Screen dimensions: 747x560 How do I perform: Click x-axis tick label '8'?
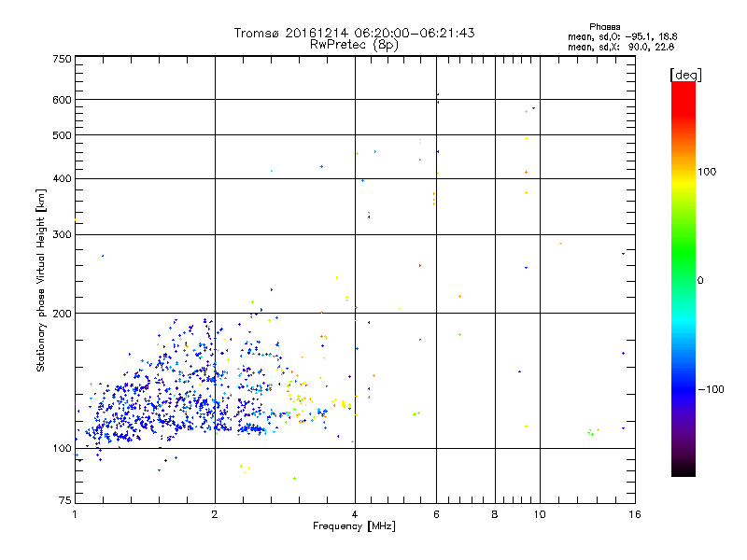tap(495, 514)
